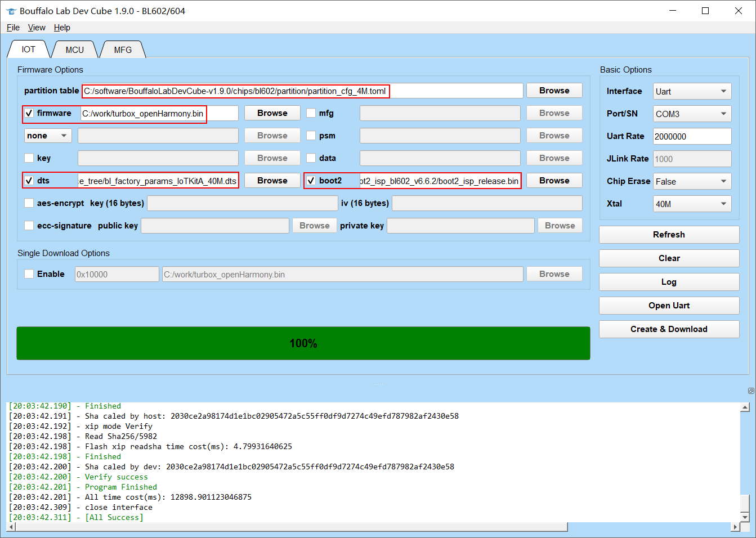
Task: Click the 'All time cost(ms)' log line
Action: click(130, 497)
